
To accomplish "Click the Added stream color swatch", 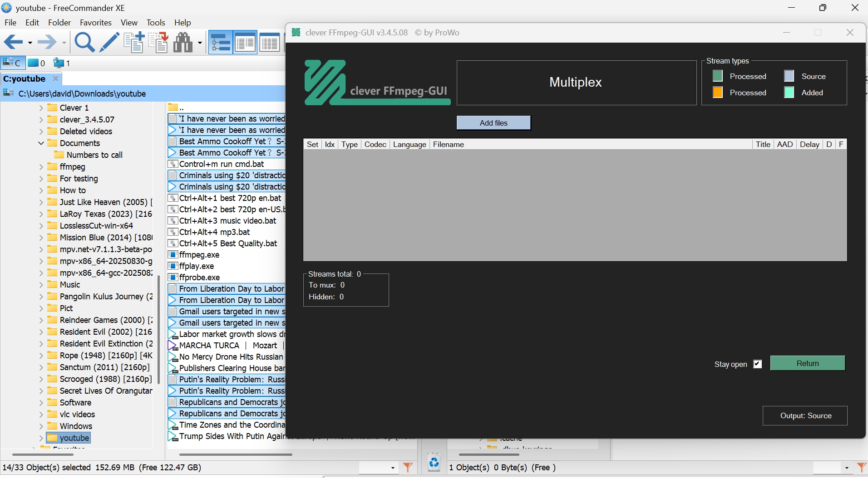I will (x=789, y=93).
